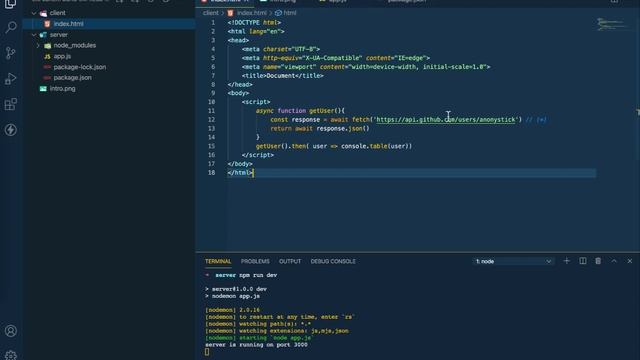Click the '<meta charset="UTF-8">' line
Screen dimensions: 640x360
click(x=281, y=49)
